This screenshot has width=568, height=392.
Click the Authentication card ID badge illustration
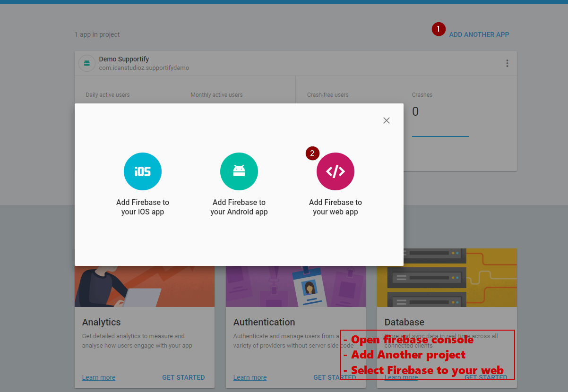tap(296, 286)
